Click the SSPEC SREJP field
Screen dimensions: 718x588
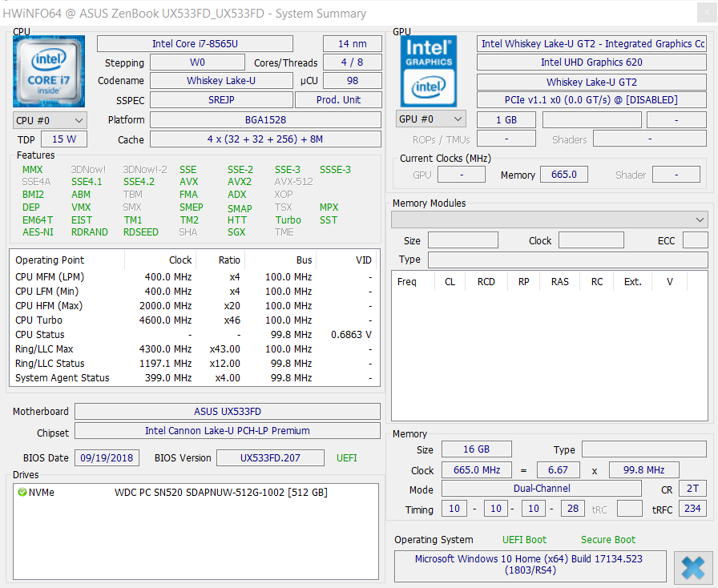coord(221,100)
